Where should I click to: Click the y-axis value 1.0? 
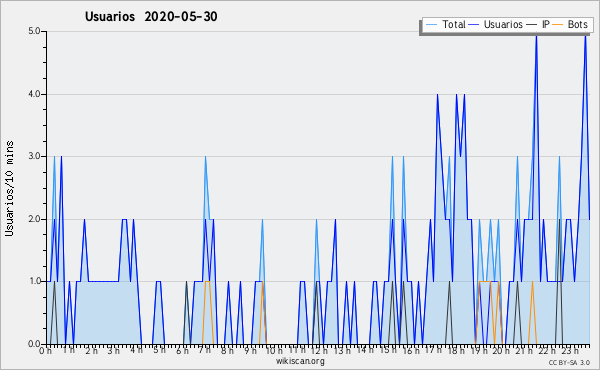34,282
